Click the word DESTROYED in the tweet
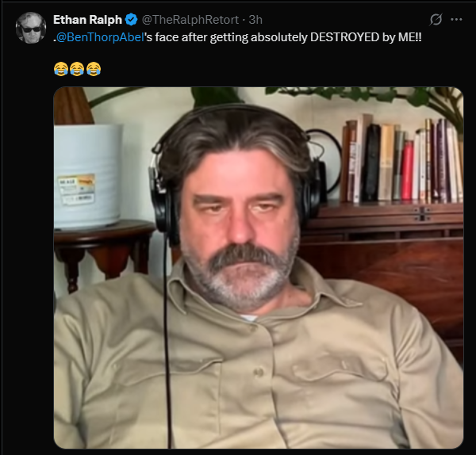 click(x=345, y=37)
